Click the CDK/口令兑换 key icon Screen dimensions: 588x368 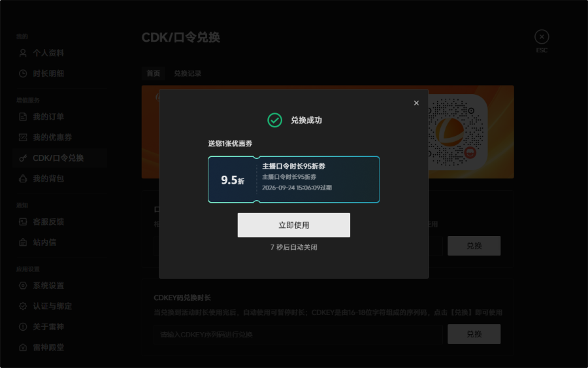pyautogui.click(x=23, y=158)
